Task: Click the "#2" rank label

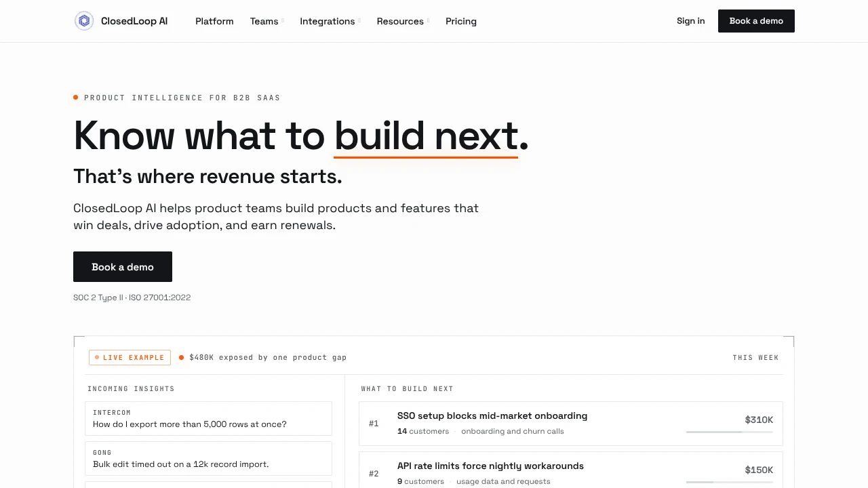Action: [x=374, y=474]
